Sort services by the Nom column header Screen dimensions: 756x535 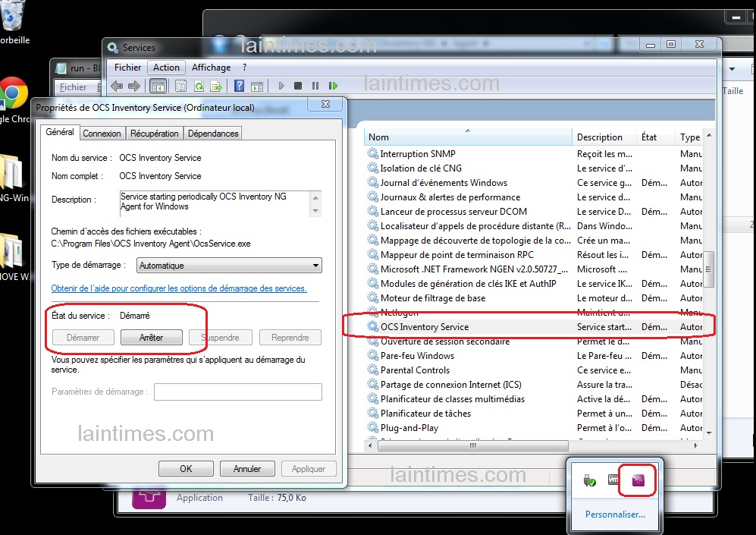468,137
